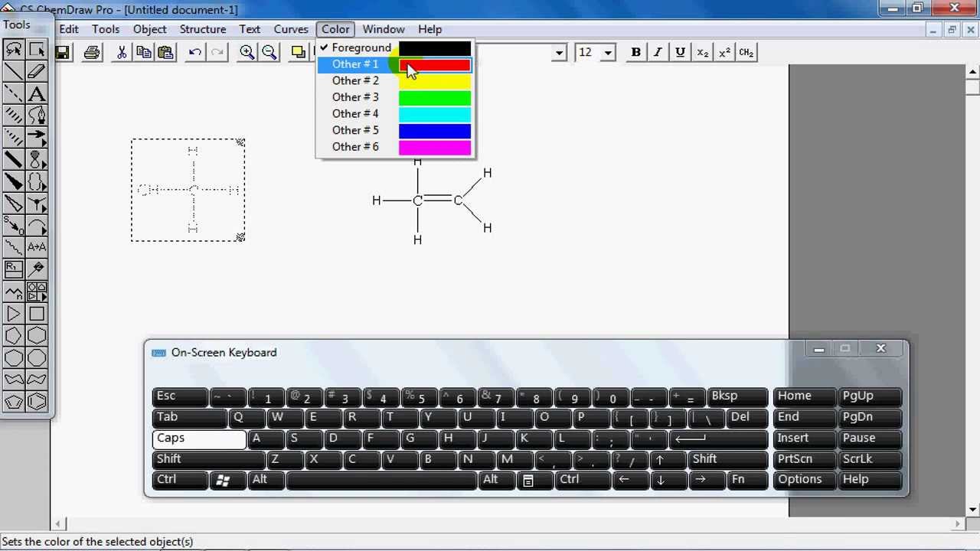980x551 pixels.
Task: Pick the Eraser tool
Action: click(x=36, y=72)
